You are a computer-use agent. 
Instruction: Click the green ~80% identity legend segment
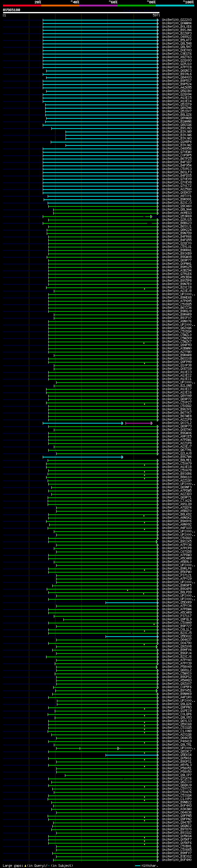[137, 6]
